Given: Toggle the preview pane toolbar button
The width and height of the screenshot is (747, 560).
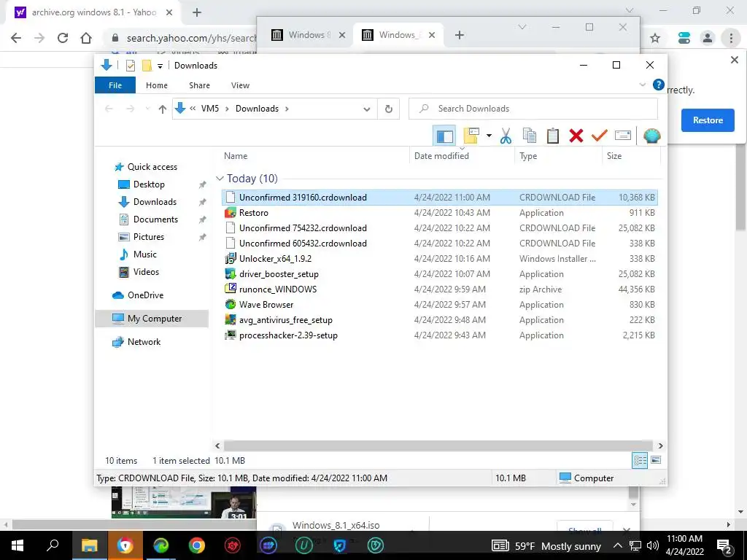Looking at the screenshot, I should pyautogui.click(x=444, y=136).
